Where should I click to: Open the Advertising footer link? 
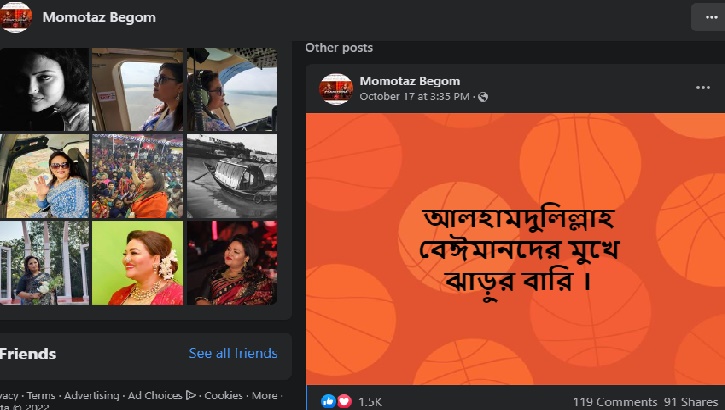point(92,395)
